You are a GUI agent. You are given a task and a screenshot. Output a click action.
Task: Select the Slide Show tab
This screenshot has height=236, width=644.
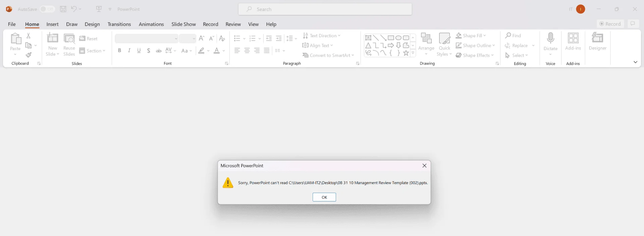click(x=183, y=24)
